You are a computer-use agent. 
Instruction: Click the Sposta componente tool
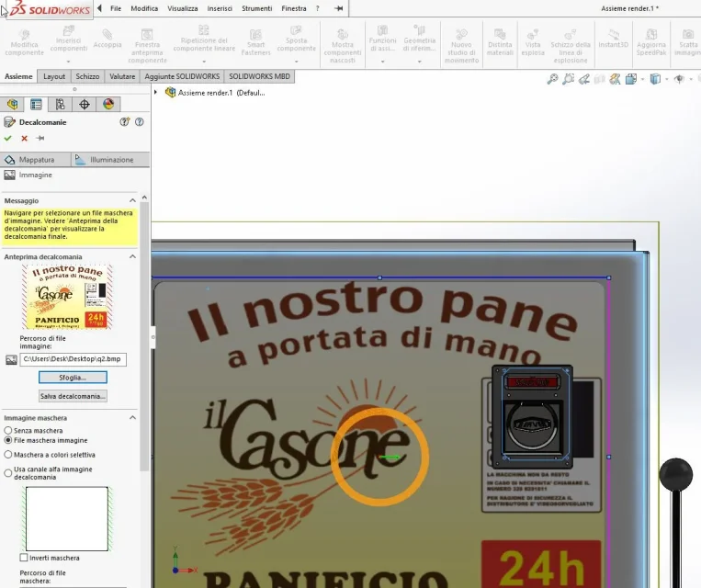click(296, 40)
